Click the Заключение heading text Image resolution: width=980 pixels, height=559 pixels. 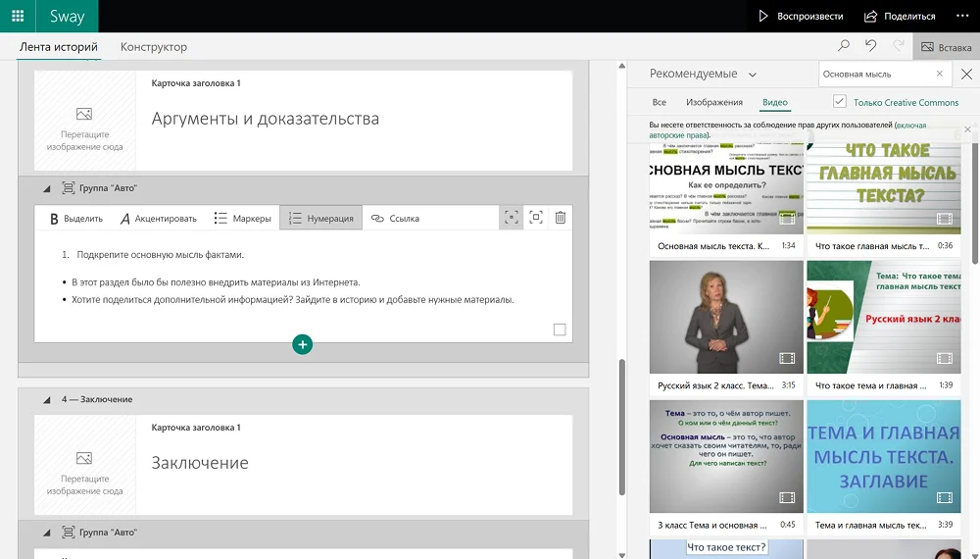click(200, 463)
